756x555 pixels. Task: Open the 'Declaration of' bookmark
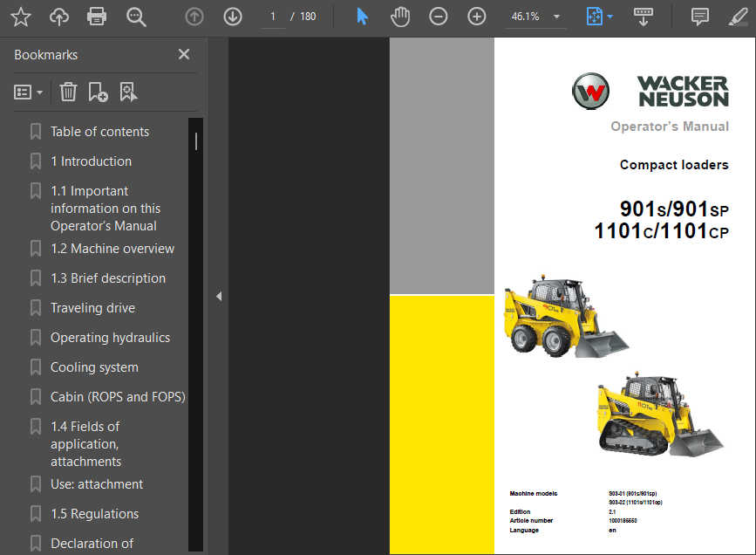point(92,544)
